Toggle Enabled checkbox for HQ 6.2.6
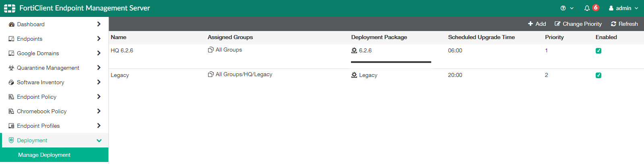Screen dimensions: 644x164 pos(599,51)
